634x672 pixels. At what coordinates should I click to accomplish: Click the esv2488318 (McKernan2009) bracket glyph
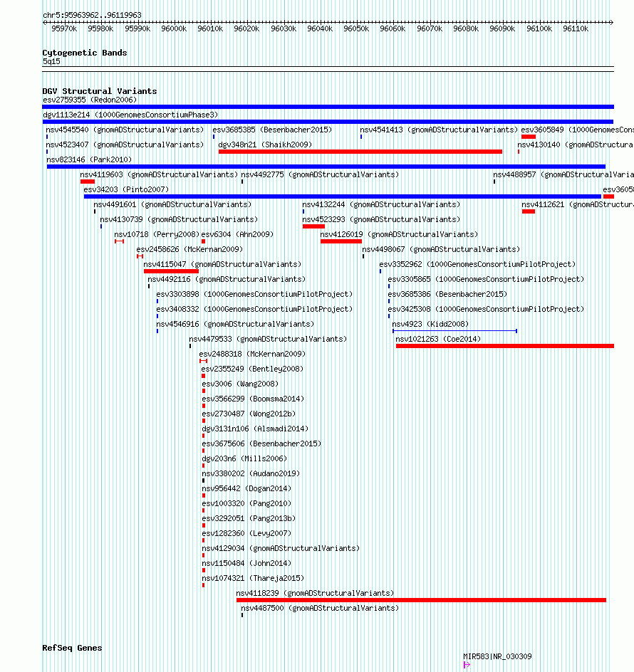[x=203, y=361]
